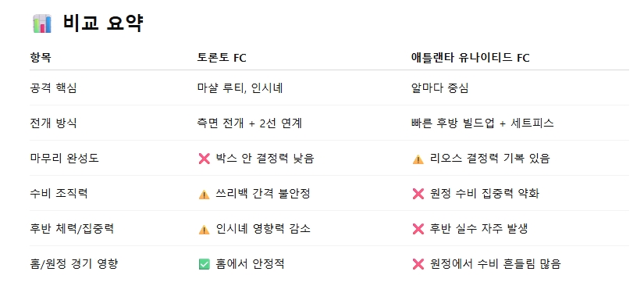Click the red X before 박스 안 결정력 낮음
644x293 pixels.
point(204,159)
